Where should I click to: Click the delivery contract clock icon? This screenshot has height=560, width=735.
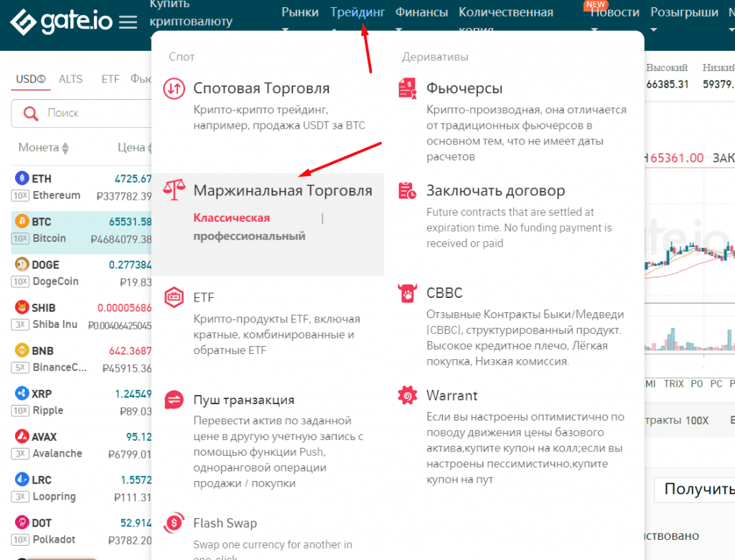[x=407, y=190]
